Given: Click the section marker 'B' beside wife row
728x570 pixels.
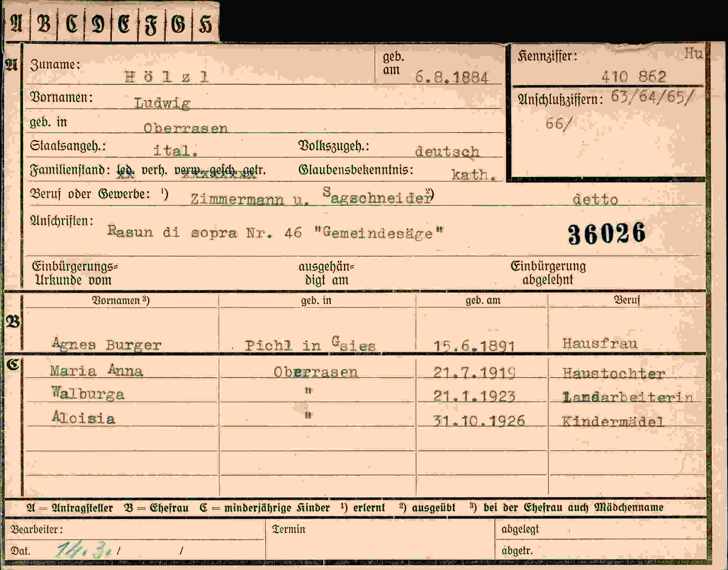Looking at the screenshot, I should 13,322.
